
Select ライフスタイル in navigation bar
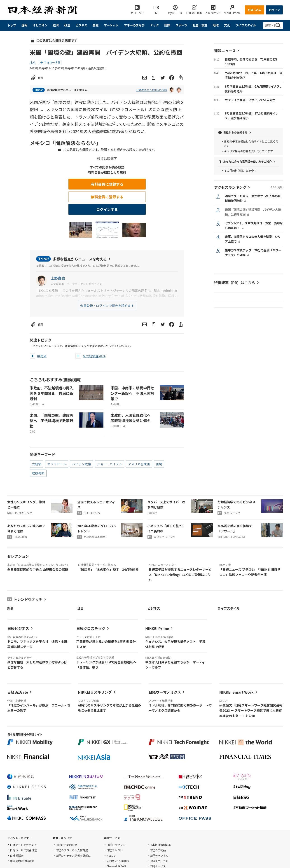coord(246,25)
